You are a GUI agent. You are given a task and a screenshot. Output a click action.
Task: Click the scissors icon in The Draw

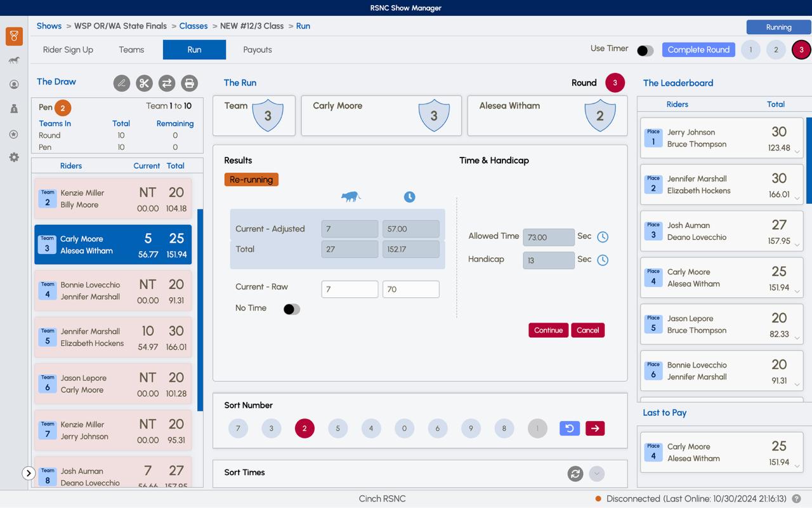pyautogui.click(x=144, y=83)
